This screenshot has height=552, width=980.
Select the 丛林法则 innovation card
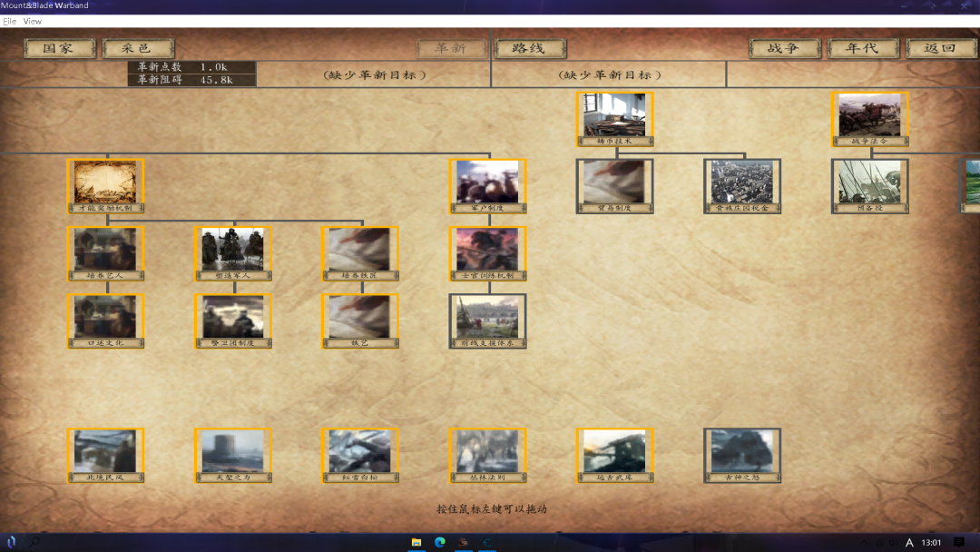(x=488, y=456)
